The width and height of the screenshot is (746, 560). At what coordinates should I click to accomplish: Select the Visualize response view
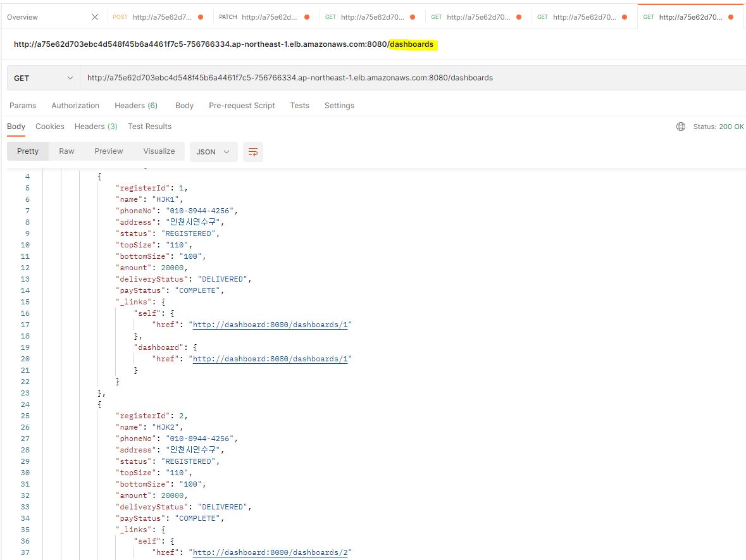point(159,151)
